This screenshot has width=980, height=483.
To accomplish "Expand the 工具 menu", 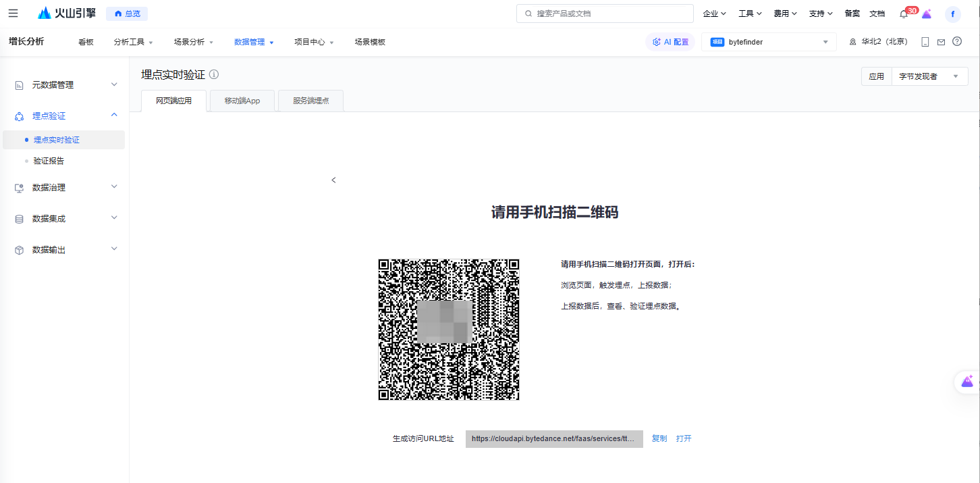I will click(750, 14).
